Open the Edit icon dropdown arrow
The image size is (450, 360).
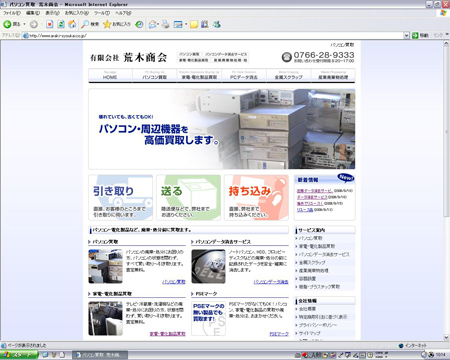point(186,24)
